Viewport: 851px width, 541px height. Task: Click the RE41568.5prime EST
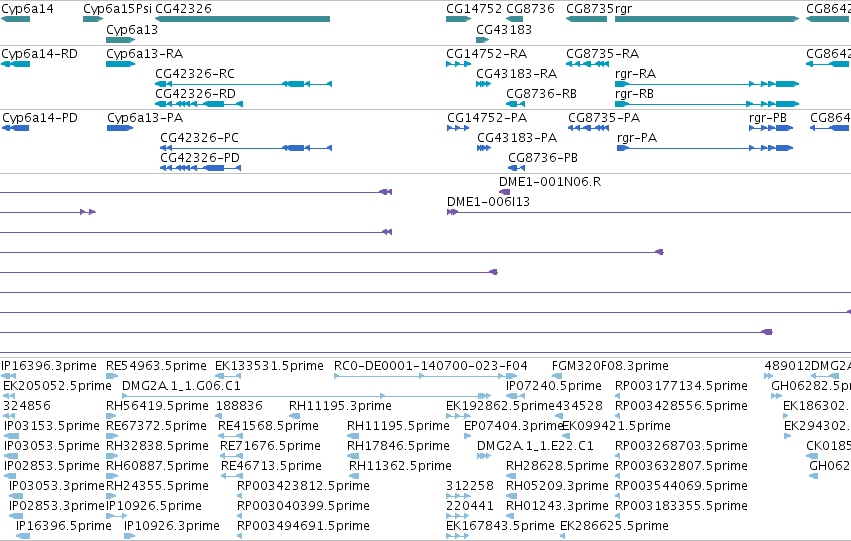230,436
